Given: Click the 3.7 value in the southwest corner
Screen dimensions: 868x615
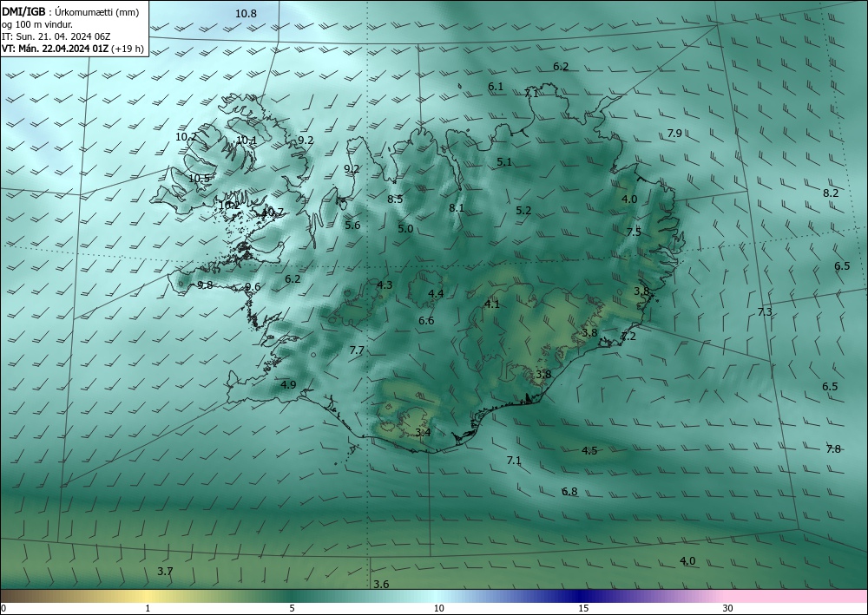Looking at the screenshot, I should (x=165, y=572).
